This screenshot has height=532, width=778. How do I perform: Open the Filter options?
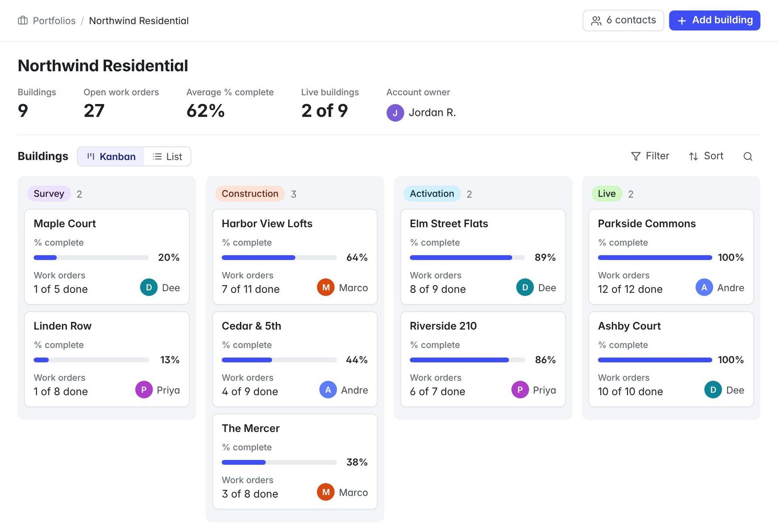650,156
